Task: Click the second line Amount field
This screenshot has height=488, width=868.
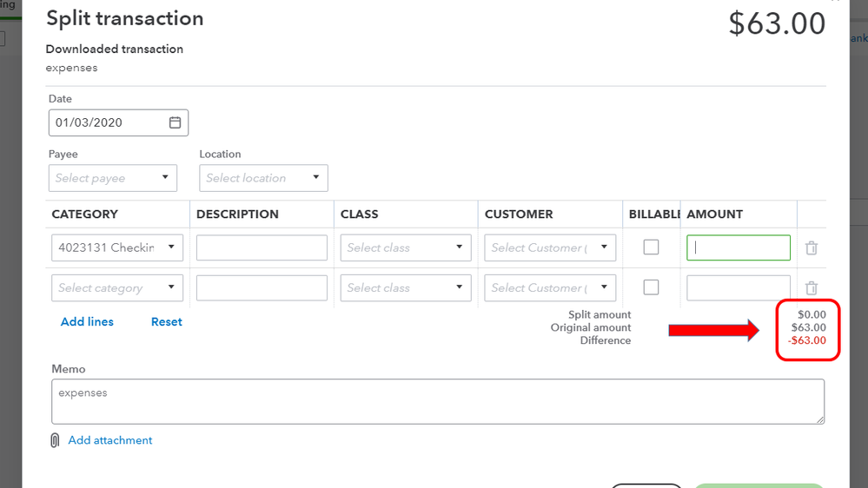Action: 739,287
